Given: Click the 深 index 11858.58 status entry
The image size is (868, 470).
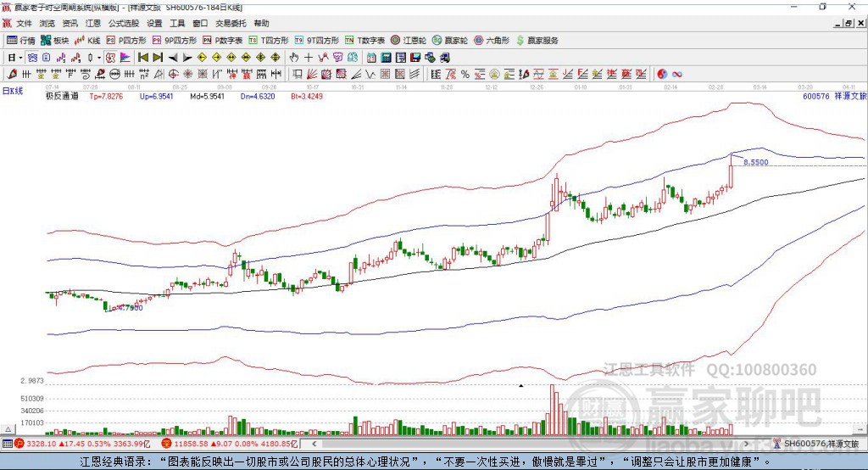Looking at the screenshot, I should click(x=230, y=444).
